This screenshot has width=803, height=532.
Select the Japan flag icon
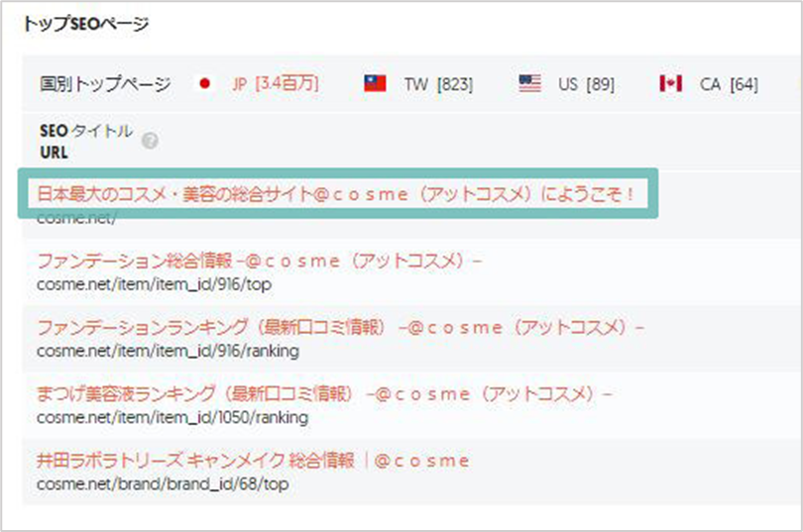tap(205, 83)
